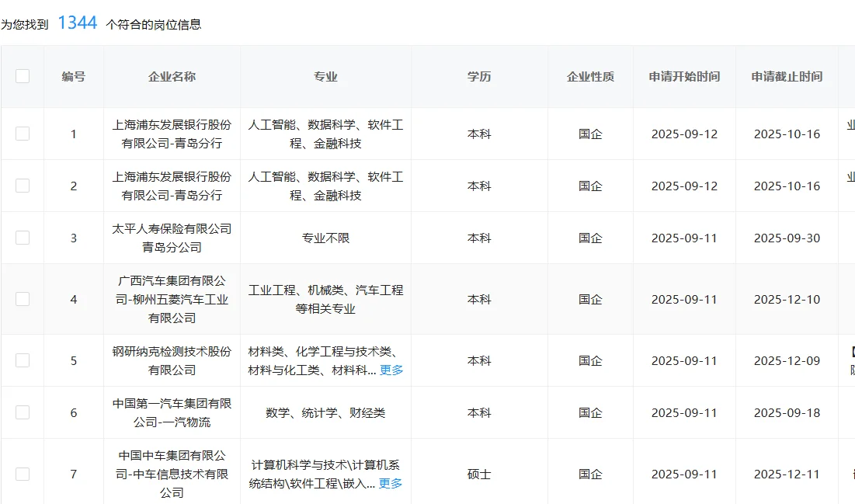This screenshot has height=504, width=855.
Task: Select checkbox for 太平人寿保险 row
Action: pos(23,238)
